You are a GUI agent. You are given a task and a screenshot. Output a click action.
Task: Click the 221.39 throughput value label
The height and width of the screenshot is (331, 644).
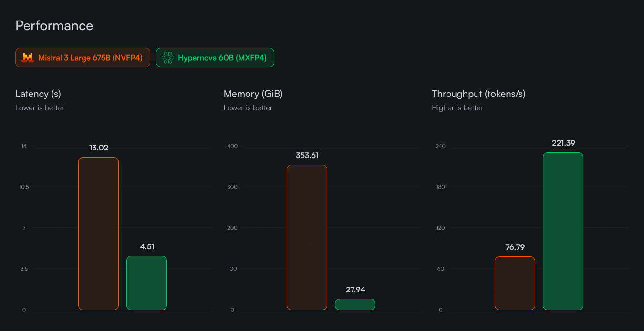pos(563,143)
